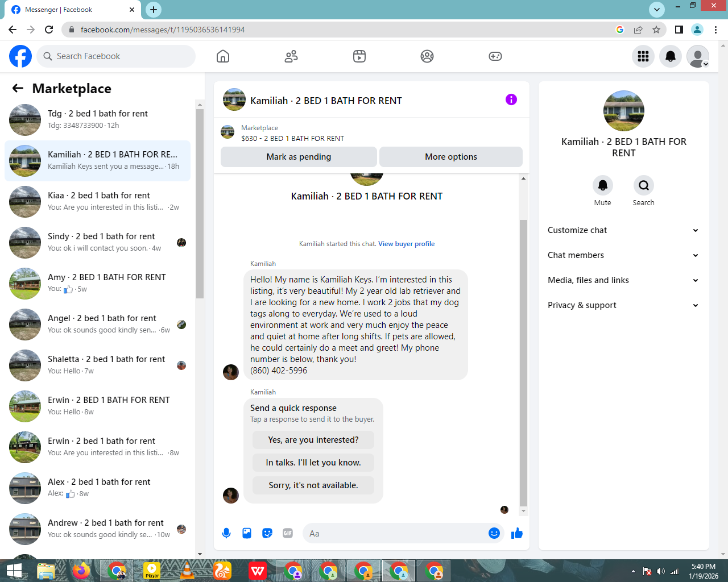
Task: Click the voice clip microphone icon
Action: click(x=226, y=533)
